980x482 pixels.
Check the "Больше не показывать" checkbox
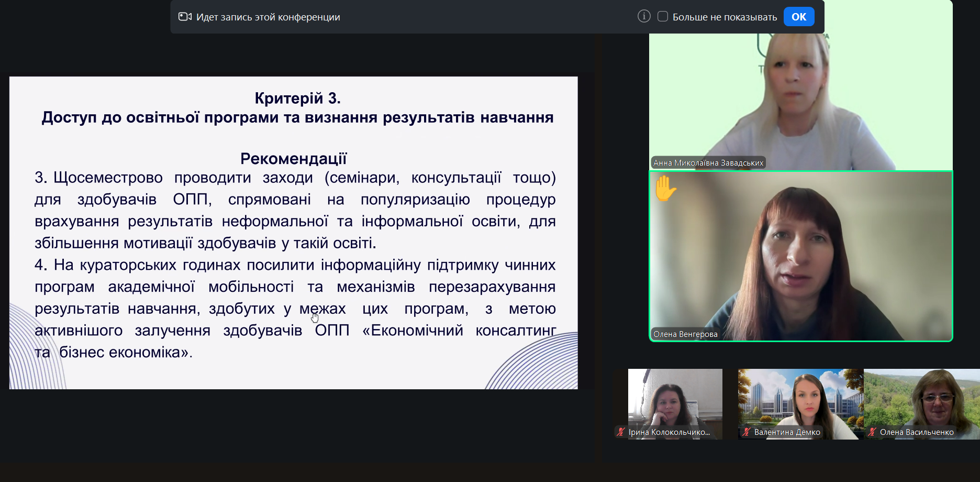pyautogui.click(x=663, y=17)
